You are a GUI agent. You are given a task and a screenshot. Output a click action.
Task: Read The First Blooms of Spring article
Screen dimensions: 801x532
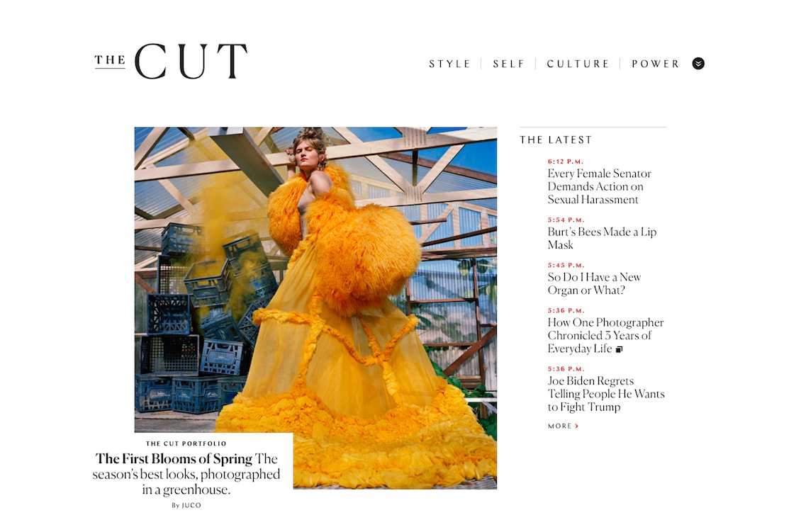(x=186, y=475)
